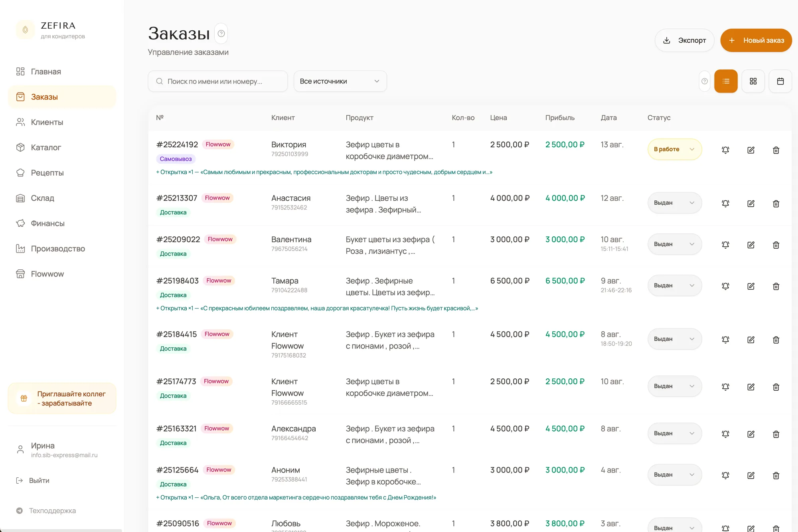798x532 pixels.
Task: Edit order #25198403
Action: 751,286
